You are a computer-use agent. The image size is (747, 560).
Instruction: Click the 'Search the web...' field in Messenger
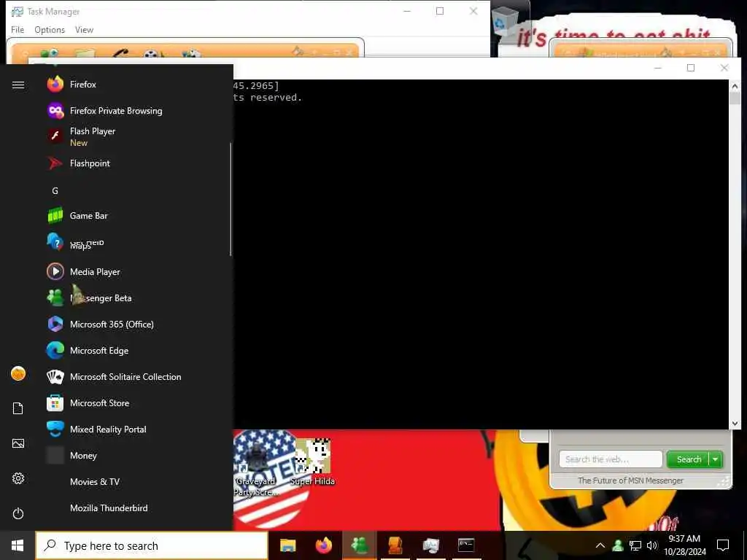(x=611, y=459)
